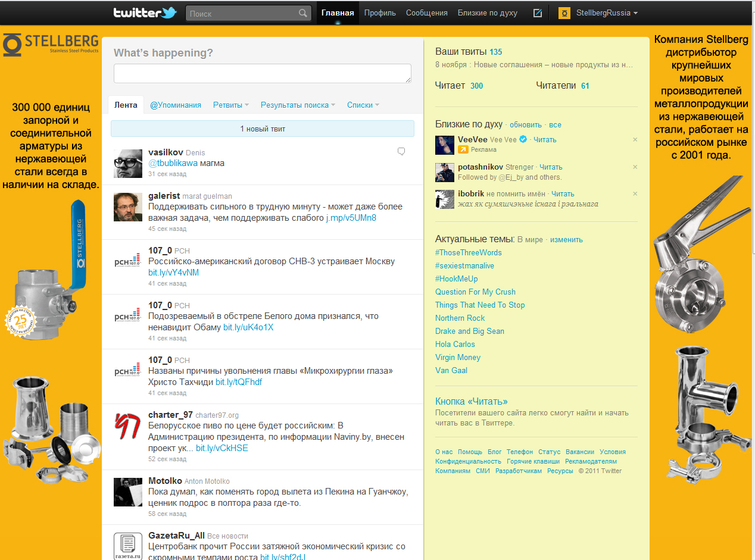Follow potashnikov via Читать link
Viewport: 755px width, 560px height.
click(551, 167)
